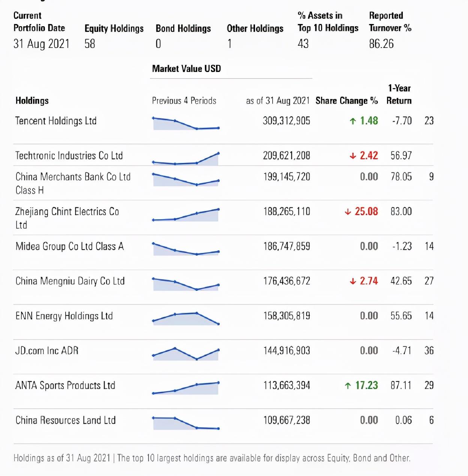Click the Tencent Holdings market value sparkline
The width and height of the screenshot is (468, 476).
point(186,123)
